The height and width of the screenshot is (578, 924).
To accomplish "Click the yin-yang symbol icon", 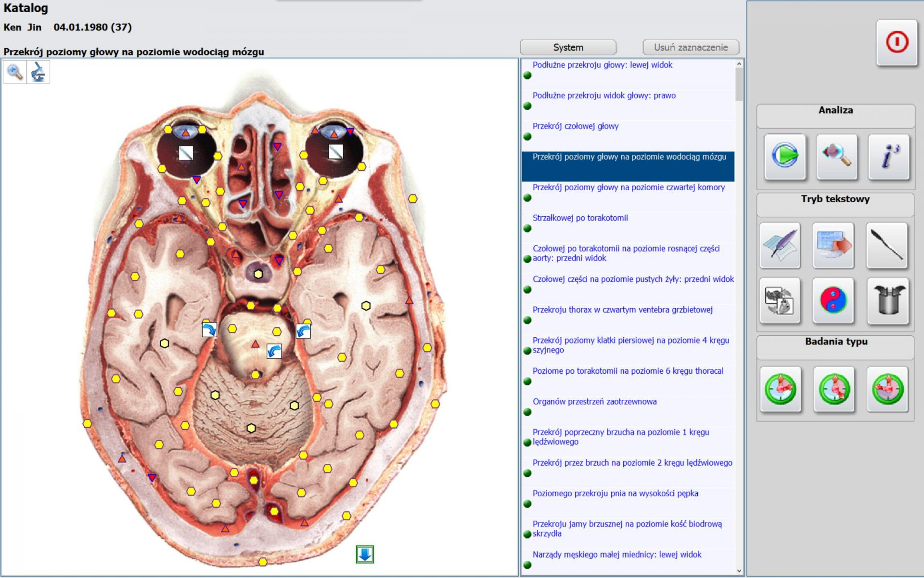I will pos(833,300).
